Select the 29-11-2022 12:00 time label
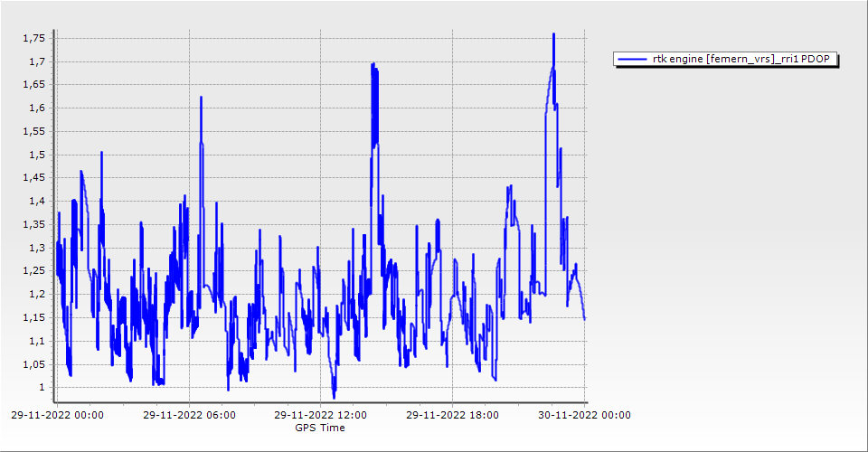Image resolution: width=868 pixels, height=452 pixels. (321, 415)
